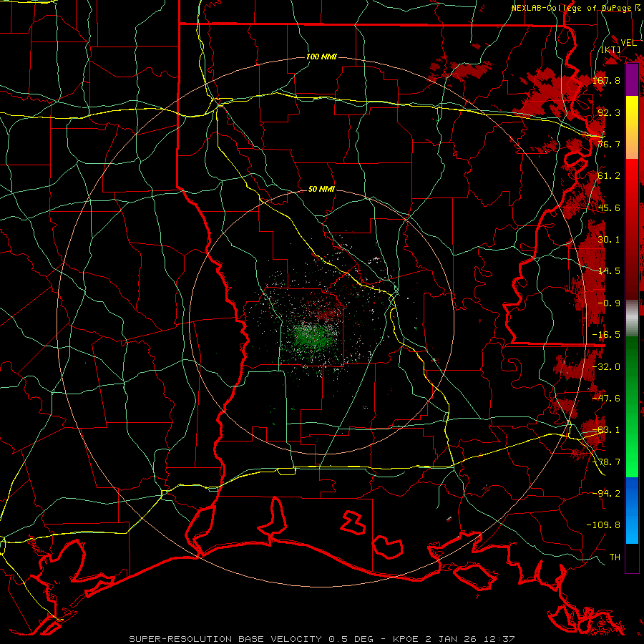Select the -32.0 scale value
This screenshot has height=644, width=644.
click(x=607, y=367)
